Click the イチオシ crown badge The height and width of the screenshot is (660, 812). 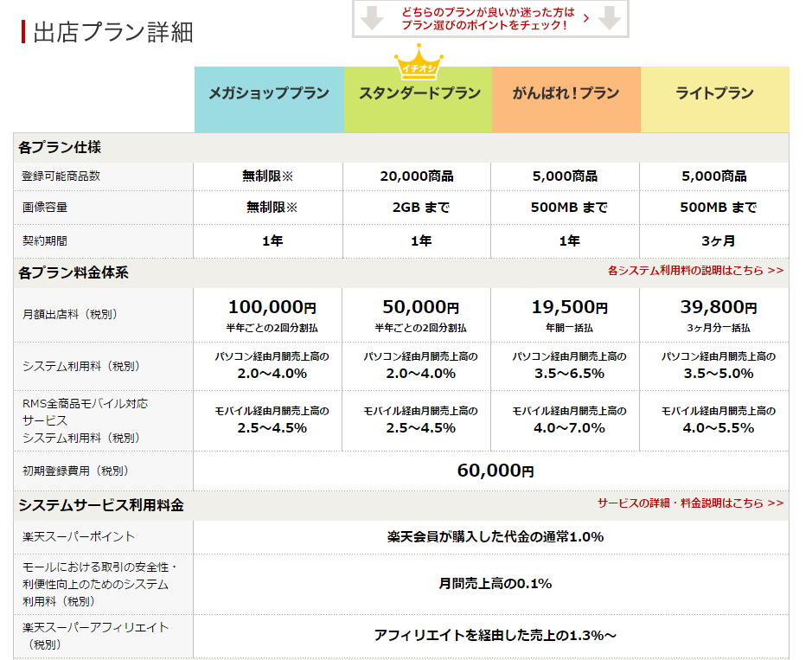pos(419,65)
